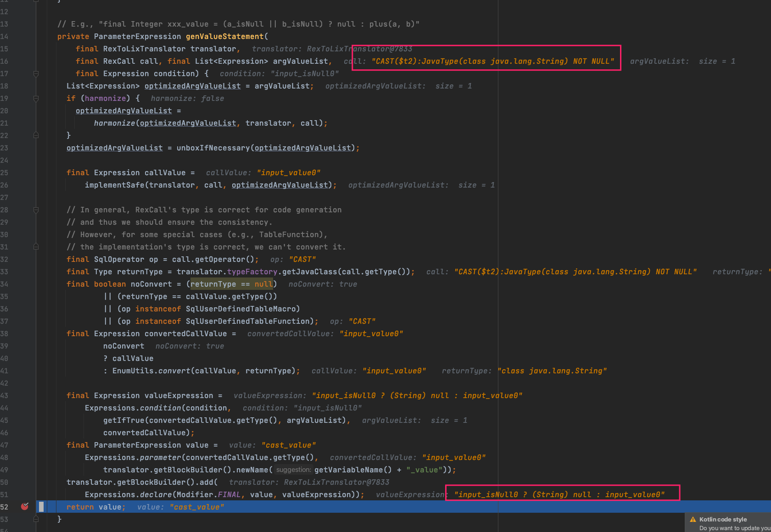Collapse the comment block fold marker at line 28
The width and height of the screenshot is (771, 532).
point(36,210)
